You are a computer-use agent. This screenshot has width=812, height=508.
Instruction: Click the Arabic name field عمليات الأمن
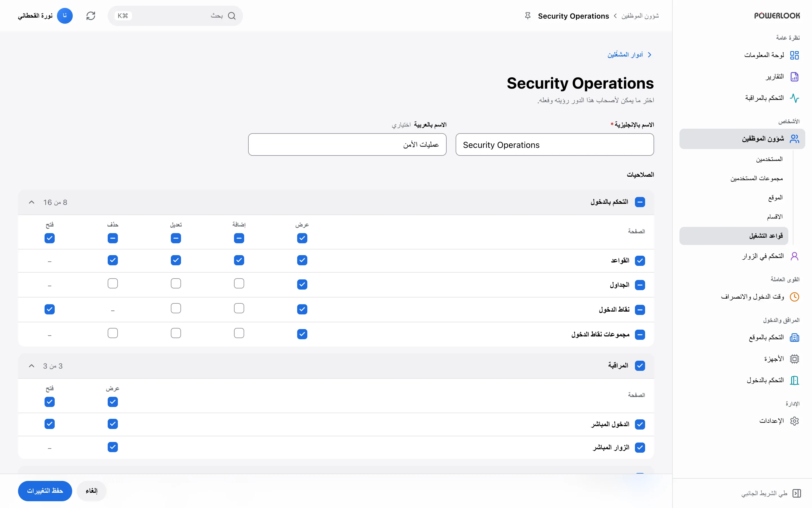(x=347, y=145)
